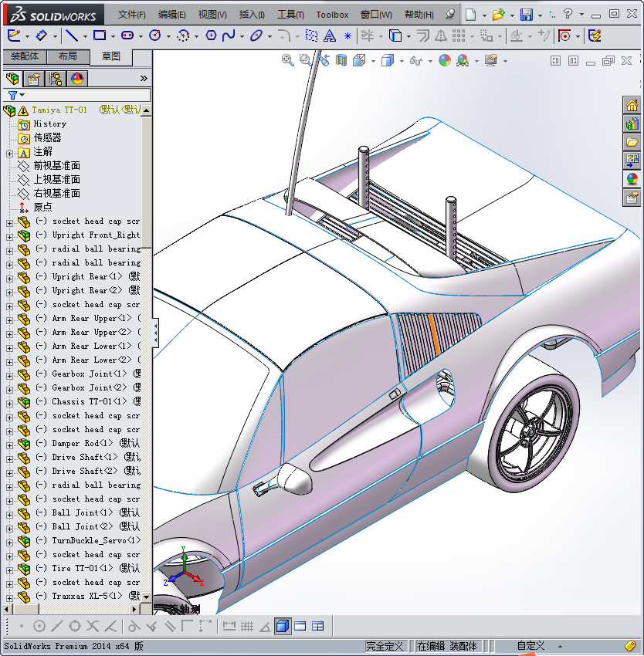Open the 工具(T) menu
644x656 pixels.
pos(290,15)
